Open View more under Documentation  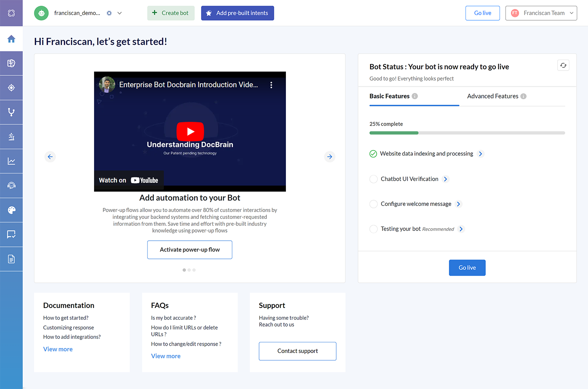point(58,349)
